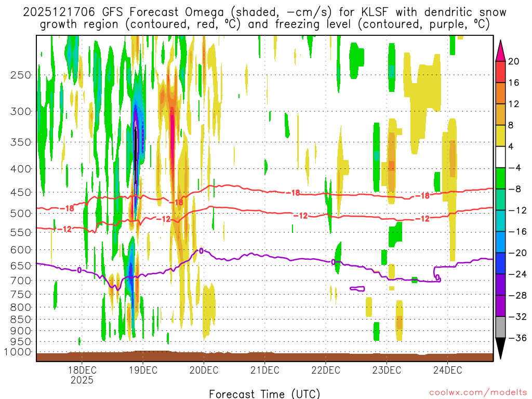This screenshot has height=399, width=532.
Task: Click the 20DEC date label
Action: click(204, 370)
